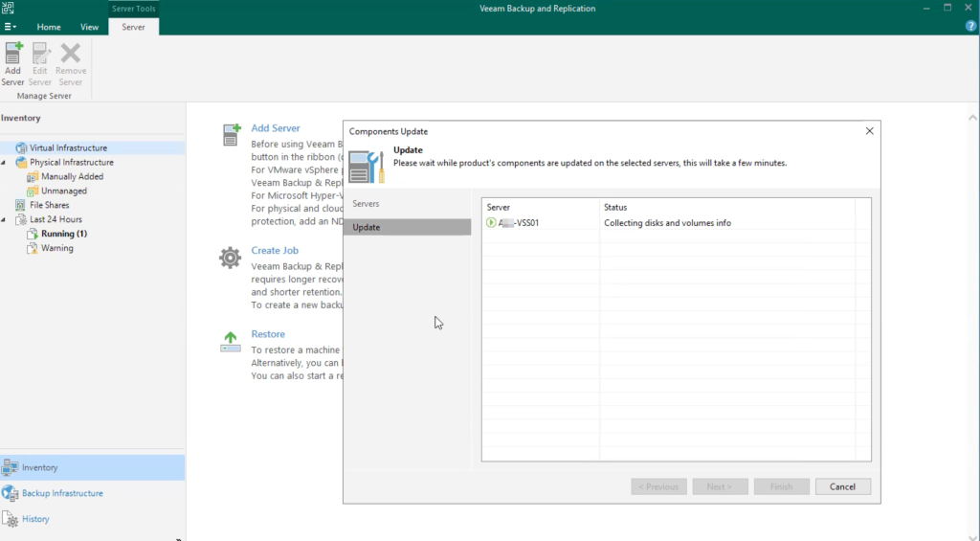Click the Restore arrow icon
This screenshot has width=980, height=541.
230,342
